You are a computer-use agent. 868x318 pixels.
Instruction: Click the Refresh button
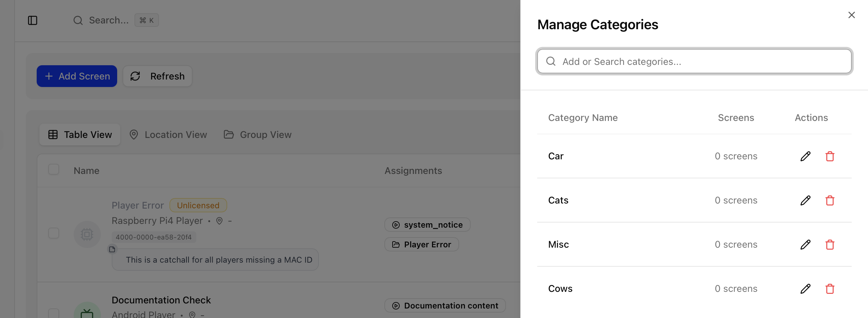[158, 76]
